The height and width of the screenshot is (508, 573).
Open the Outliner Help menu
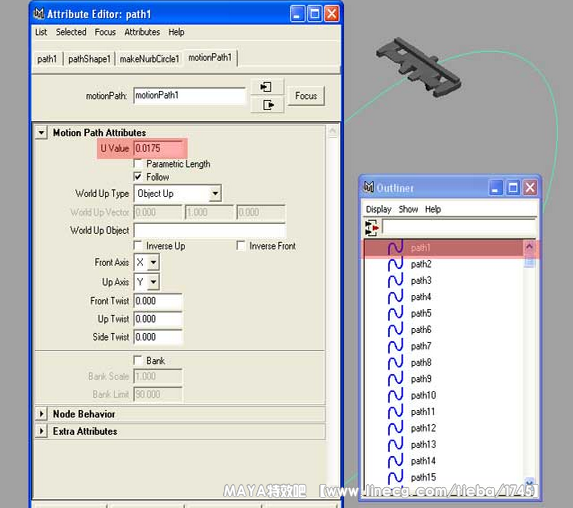tap(433, 209)
